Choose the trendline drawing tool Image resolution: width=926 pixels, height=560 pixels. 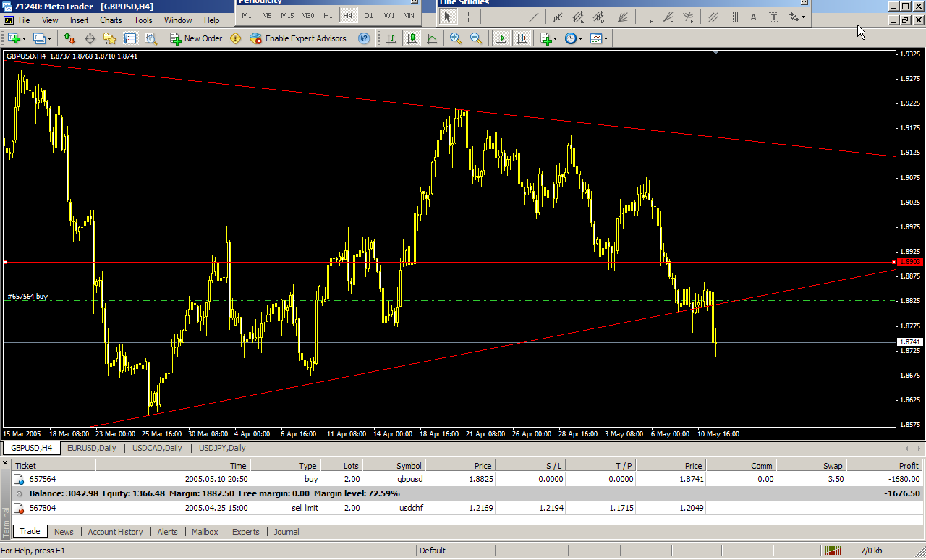click(534, 17)
